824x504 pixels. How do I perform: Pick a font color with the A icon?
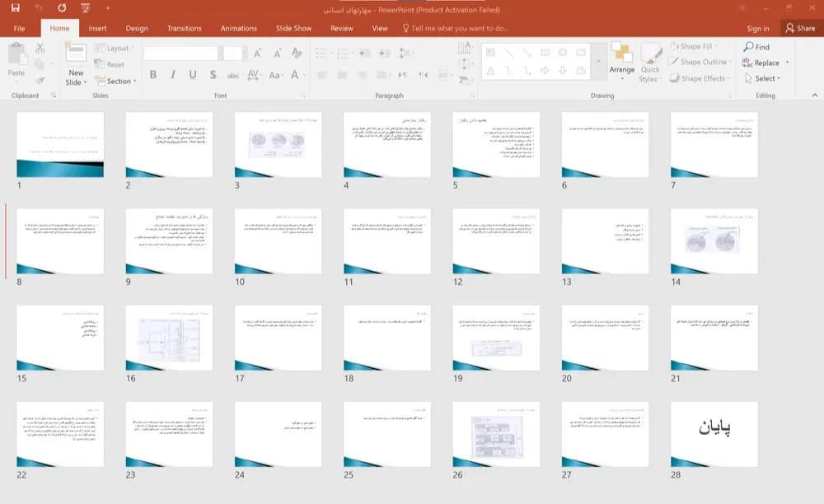click(x=295, y=75)
